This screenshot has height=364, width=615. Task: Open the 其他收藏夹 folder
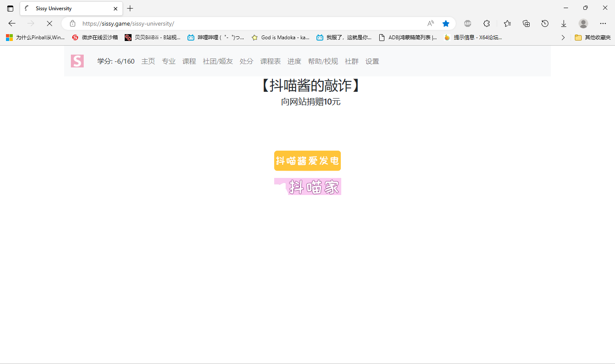pos(593,38)
